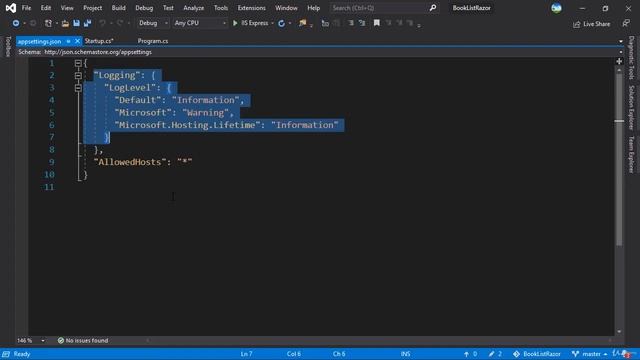640x360 pixels.
Task: Open the Project menu
Action: pyautogui.click(x=93, y=8)
